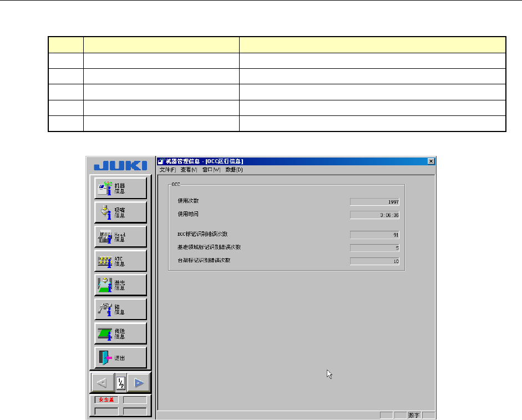Click the 基准领域标记识别错误次数 value 5
Viewport: 522px width, 420px height.
[374, 248]
